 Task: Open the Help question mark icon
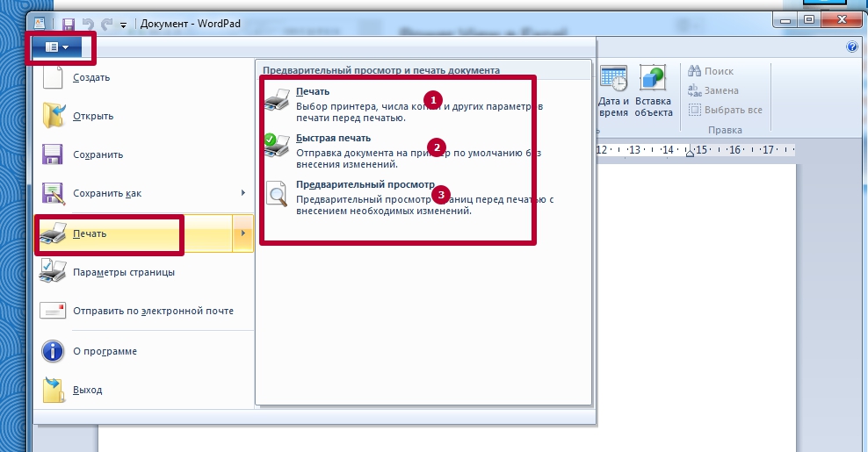(850, 47)
